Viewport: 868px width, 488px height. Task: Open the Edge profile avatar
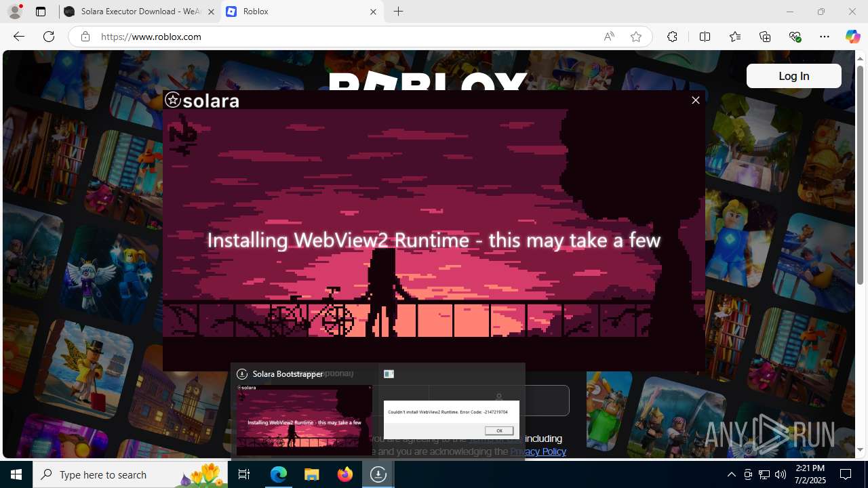point(14,12)
